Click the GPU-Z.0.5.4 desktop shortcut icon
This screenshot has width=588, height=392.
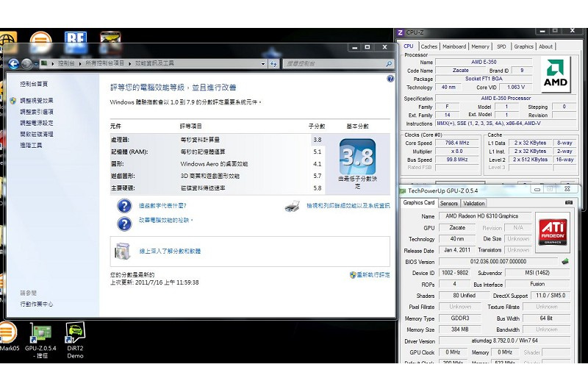click(x=40, y=333)
